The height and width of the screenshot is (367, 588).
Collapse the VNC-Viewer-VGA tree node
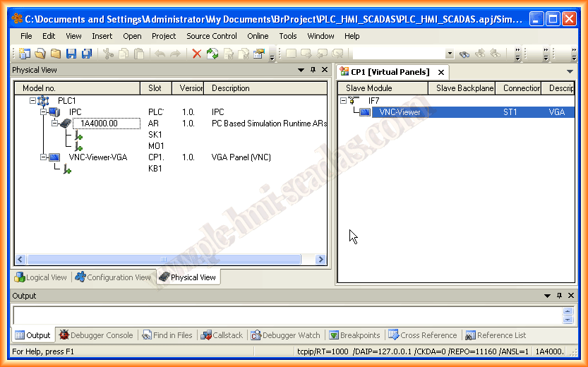click(x=44, y=157)
